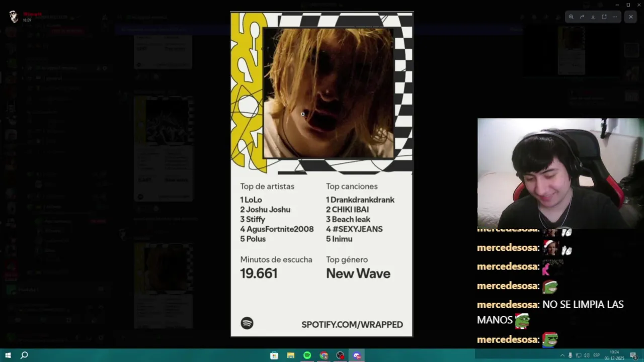Viewport: 644px width, 362px height.
Task: Expand the hidden system tray icons chevron
Action: (562, 355)
